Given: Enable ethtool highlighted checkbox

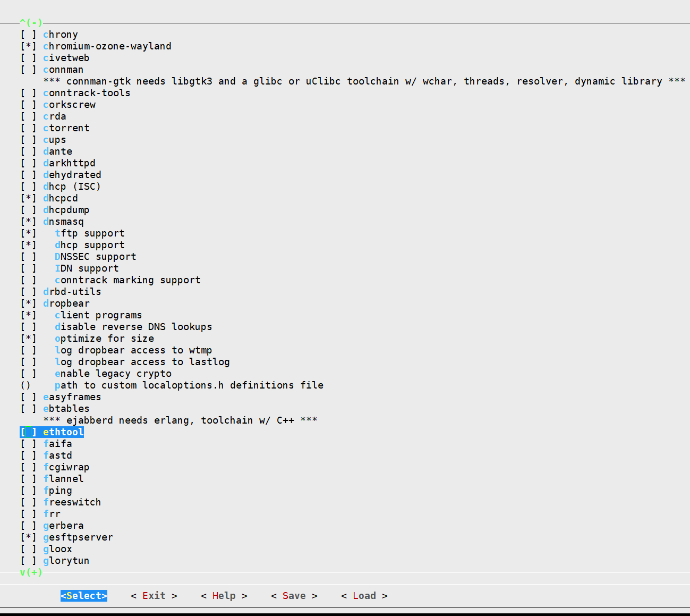Looking at the screenshot, I should pos(28,432).
